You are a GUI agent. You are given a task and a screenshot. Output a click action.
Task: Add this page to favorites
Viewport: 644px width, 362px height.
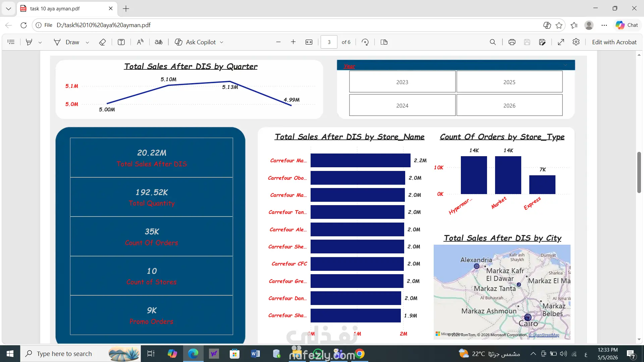(x=559, y=25)
